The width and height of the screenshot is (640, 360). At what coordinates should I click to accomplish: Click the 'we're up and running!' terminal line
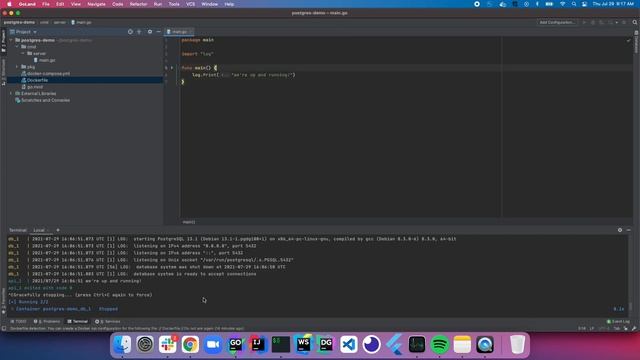(x=75, y=281)
